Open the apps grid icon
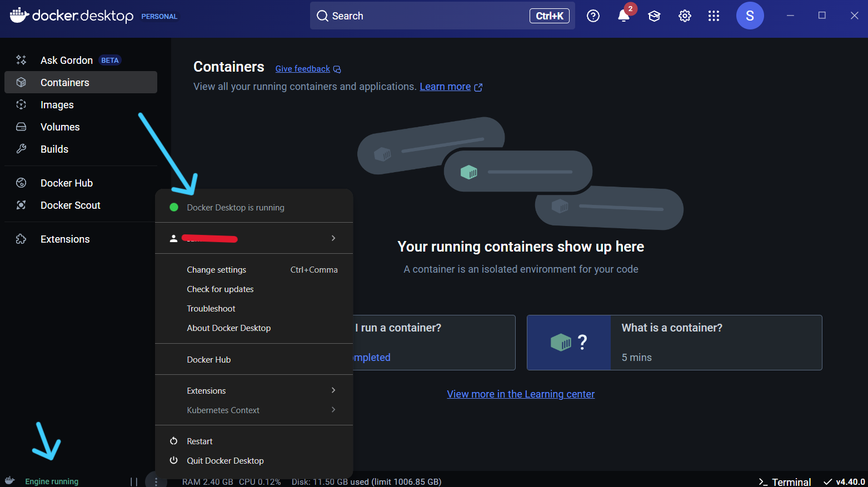The height and width of the screenshot is (487, 868). [714, 16]
